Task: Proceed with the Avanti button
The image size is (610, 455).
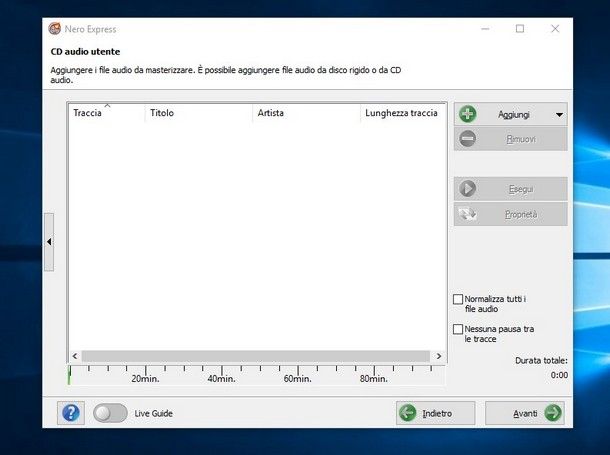Action: click(524, 413)
